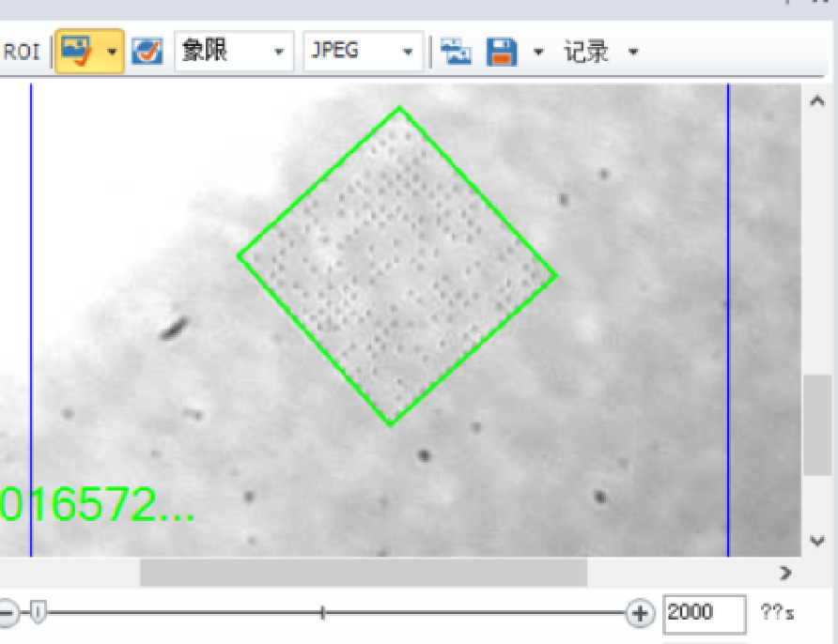Click the exposure slider handle
Screen dimensions: 838x644
tap(38, 612)
